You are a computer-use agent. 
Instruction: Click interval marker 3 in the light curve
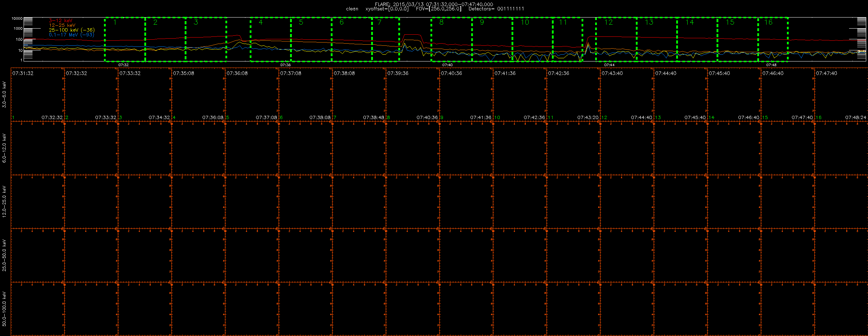196,23
